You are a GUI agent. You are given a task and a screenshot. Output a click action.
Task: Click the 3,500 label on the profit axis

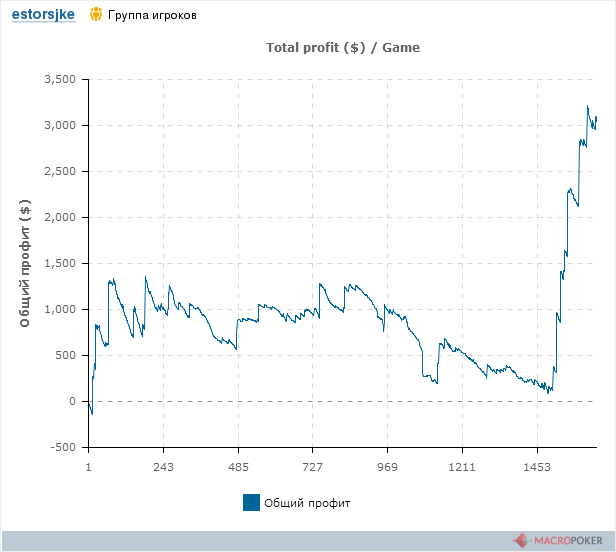63,79
